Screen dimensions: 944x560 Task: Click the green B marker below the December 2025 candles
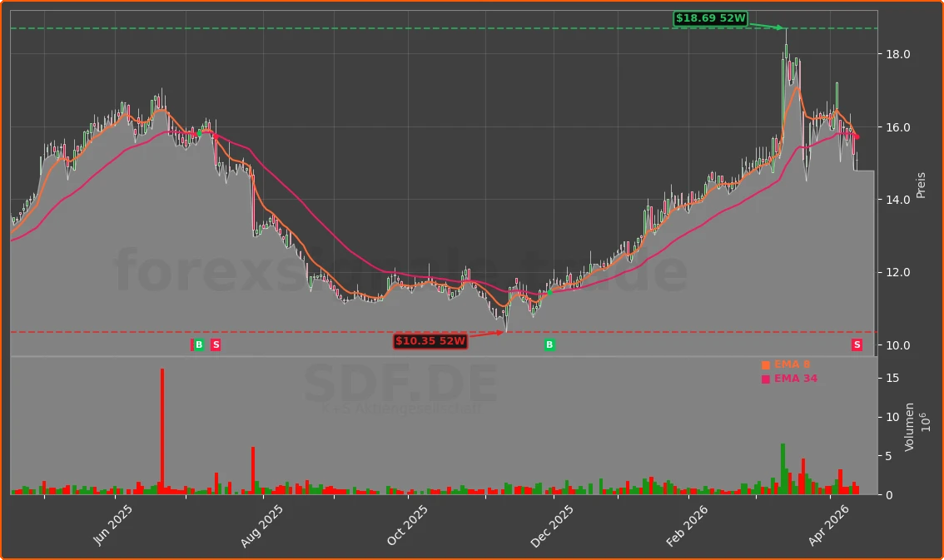click(548, 345)
